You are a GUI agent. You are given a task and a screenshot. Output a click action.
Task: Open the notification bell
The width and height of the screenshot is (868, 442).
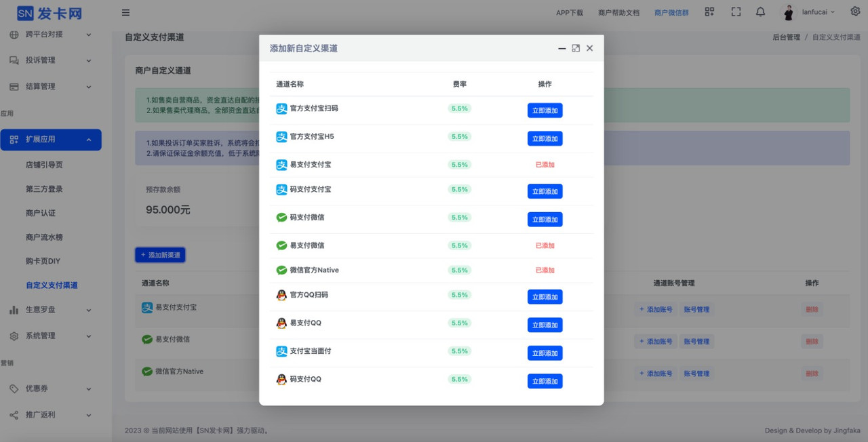click(x=761, y=12)
